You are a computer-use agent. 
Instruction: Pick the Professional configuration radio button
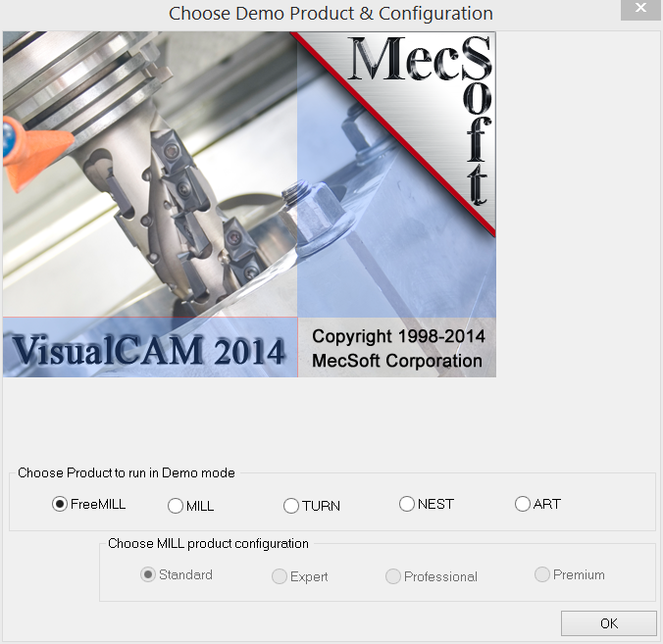click(x=394, y=576)
